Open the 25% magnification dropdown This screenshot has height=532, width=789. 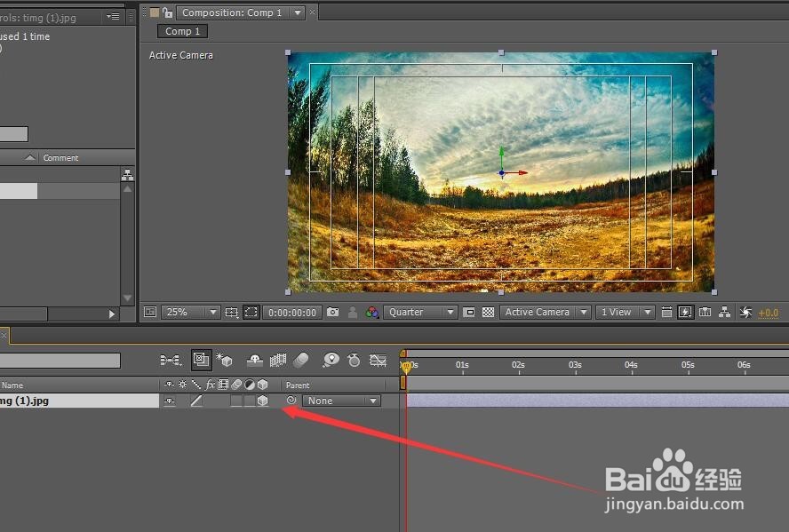click(190, 313)
